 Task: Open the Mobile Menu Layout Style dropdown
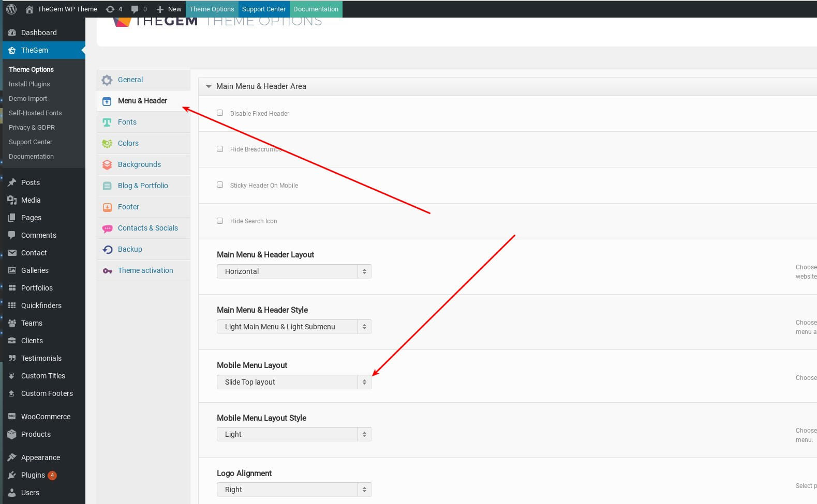point(294,434)
